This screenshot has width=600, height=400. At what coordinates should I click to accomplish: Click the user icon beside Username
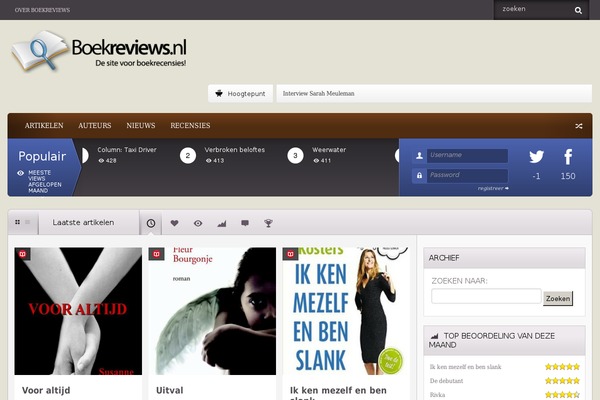pyautogui.click(x=419, y=155)
